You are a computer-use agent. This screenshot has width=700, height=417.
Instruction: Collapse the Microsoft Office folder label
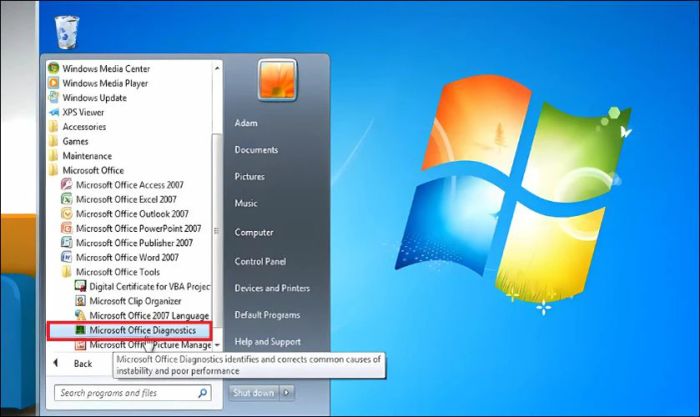point(93,170)
